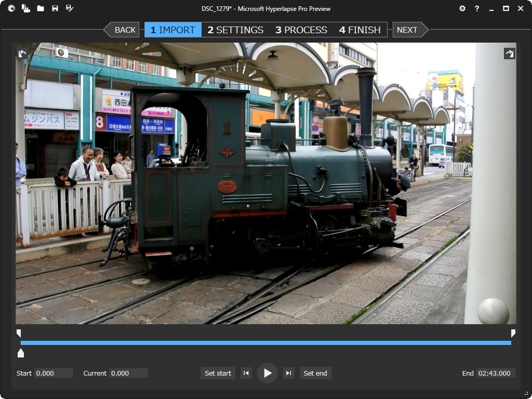Switch to the SETTINGS step

[x=235, y=30]
